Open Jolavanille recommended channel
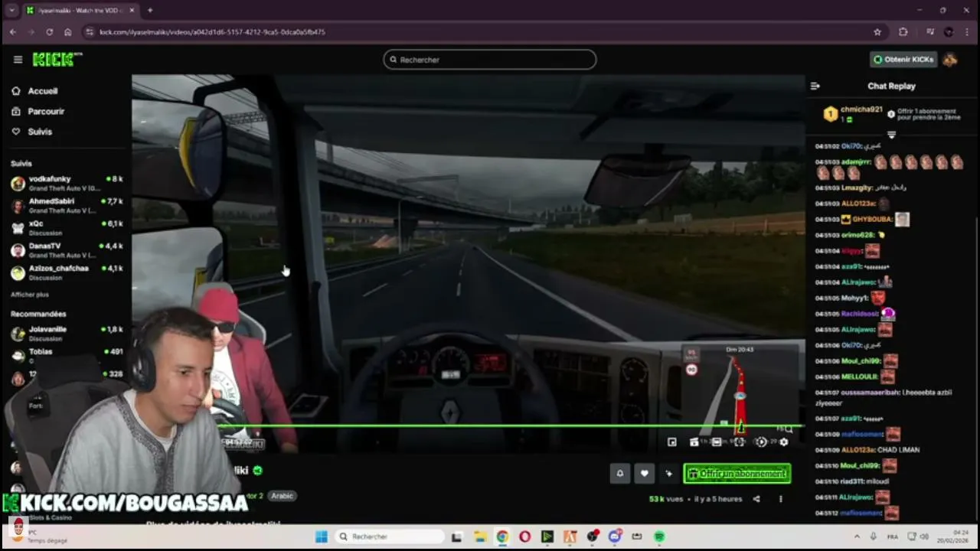This screenshot has width=980, height=551. pyautogui.click(x=67, y=334)
